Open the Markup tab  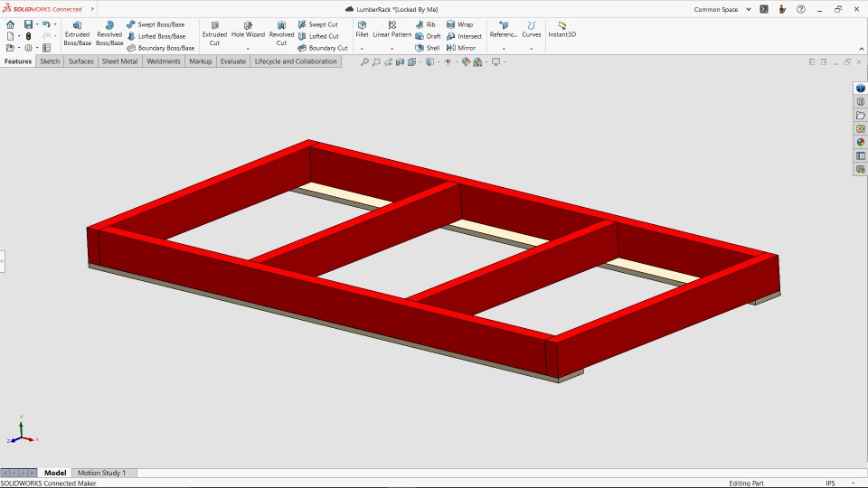pyautogui.click(x=201, y=61)
